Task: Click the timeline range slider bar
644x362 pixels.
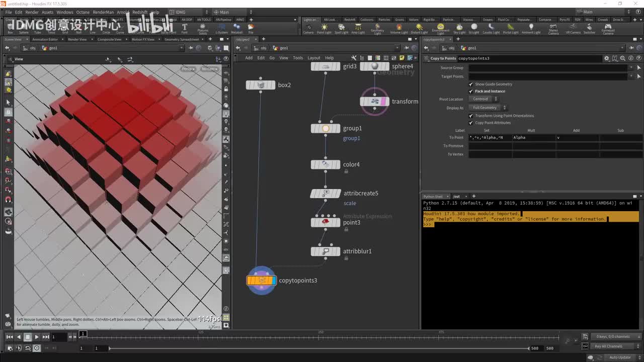Action: (319, 348)
